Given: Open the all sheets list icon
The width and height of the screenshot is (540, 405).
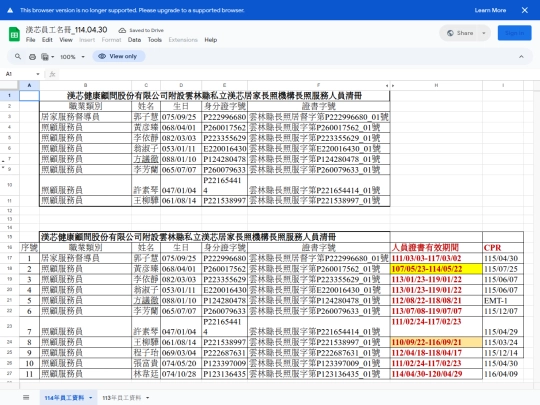Looking at the screenshot, I should (x=26, y=397).
